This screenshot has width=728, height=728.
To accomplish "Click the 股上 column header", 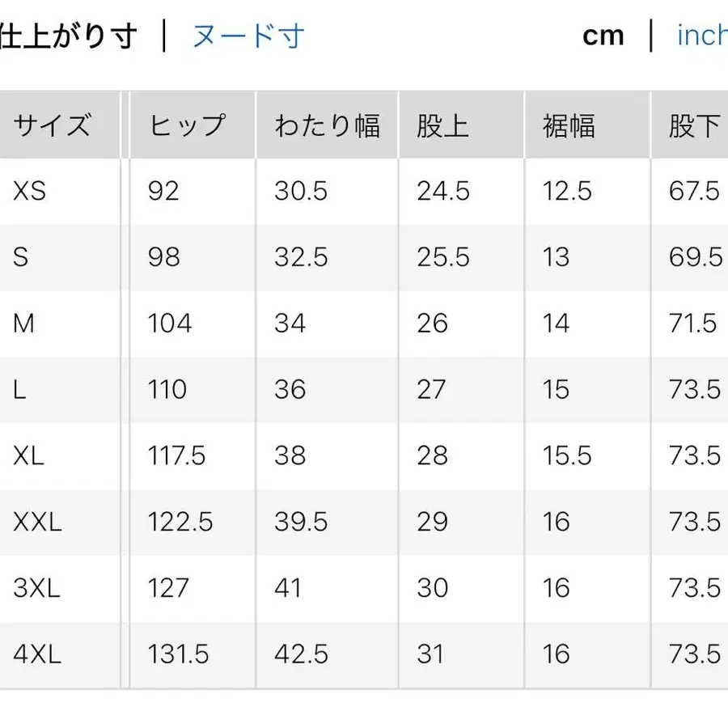I will pyautogui.click(x=442, y=124).
